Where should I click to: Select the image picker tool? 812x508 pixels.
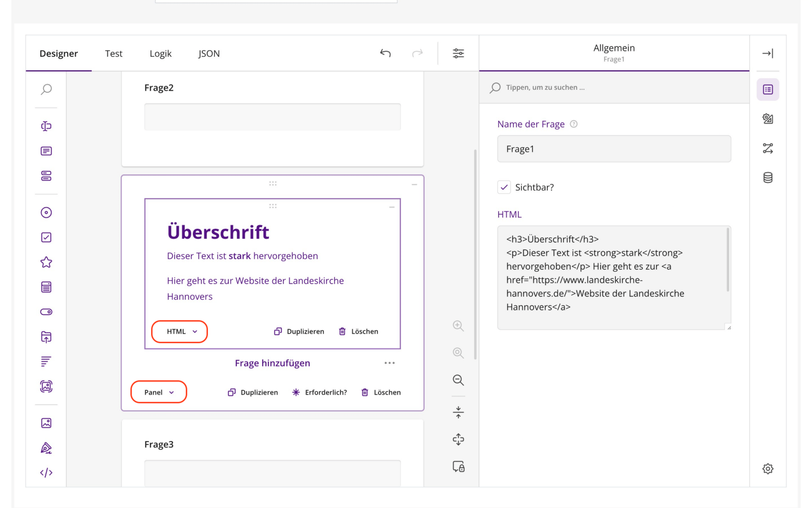pos(46,386)
